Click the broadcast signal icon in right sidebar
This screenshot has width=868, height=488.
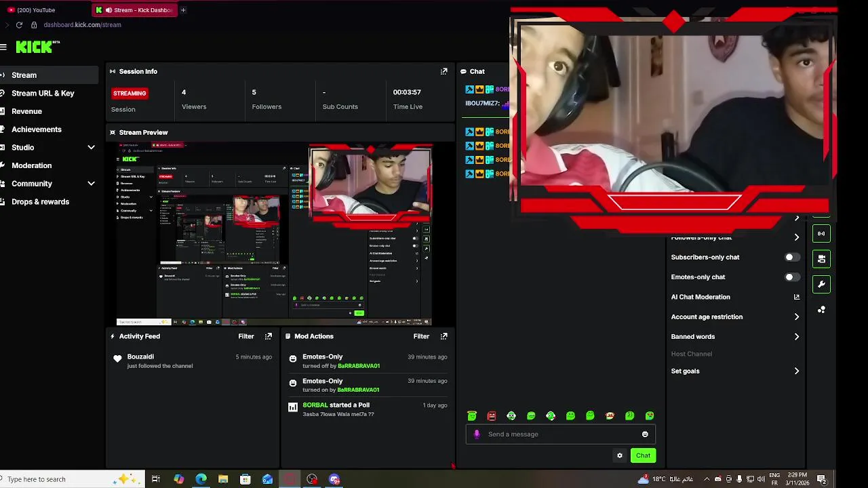[821, 233]
